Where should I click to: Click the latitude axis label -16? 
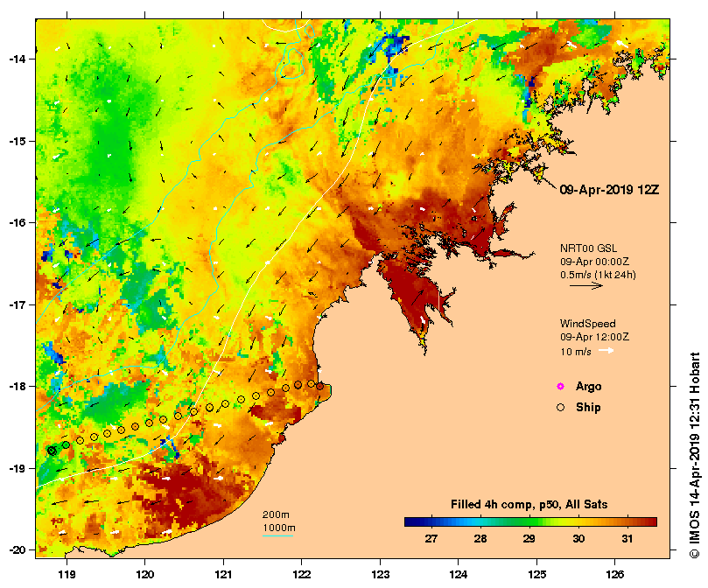pos(17,222)
